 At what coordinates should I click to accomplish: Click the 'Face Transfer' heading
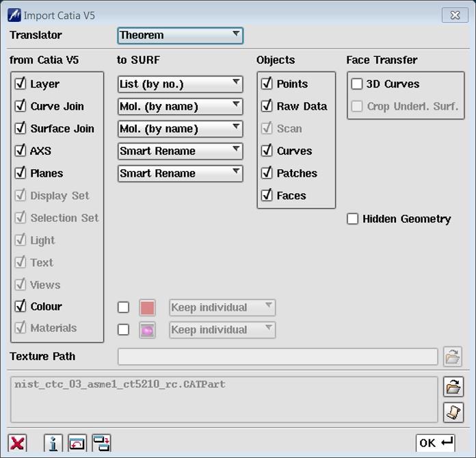pyautogui.click(x=382, y=60)
